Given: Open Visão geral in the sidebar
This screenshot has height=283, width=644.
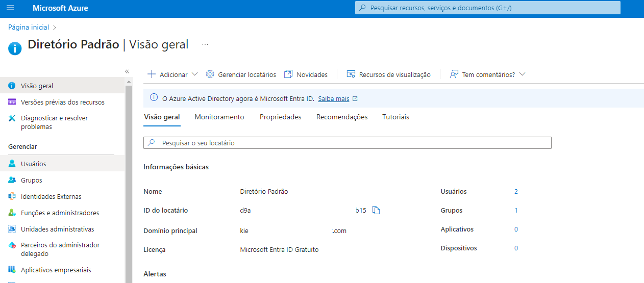Looking at the screenshot, I should point(62,86).
